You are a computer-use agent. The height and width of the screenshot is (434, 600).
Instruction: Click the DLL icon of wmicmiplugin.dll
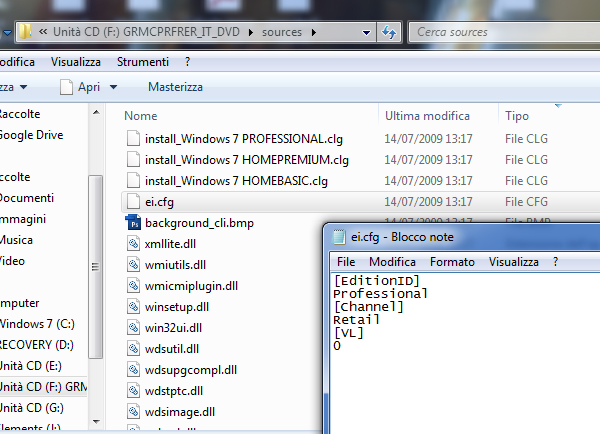pos(133,286)
